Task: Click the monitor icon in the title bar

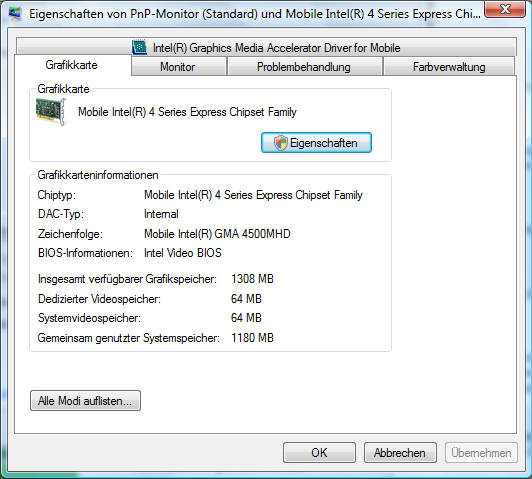Action: coord(15,13)
